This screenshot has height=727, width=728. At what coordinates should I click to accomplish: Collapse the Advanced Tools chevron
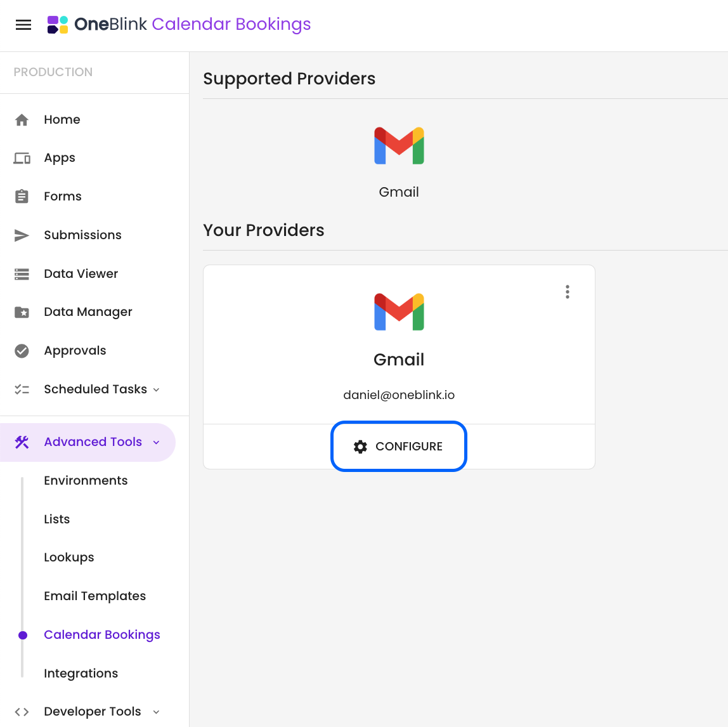click(x=157, y=442)
